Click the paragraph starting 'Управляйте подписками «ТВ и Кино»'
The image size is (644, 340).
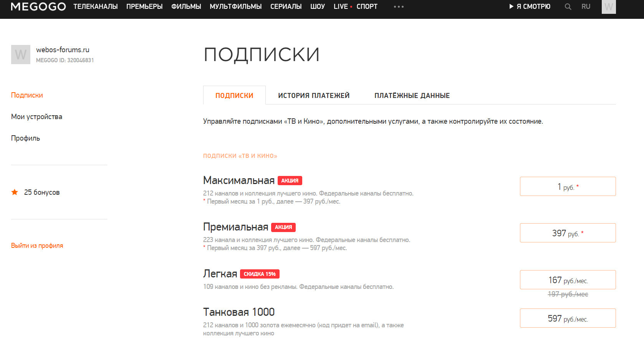point(373,121)
